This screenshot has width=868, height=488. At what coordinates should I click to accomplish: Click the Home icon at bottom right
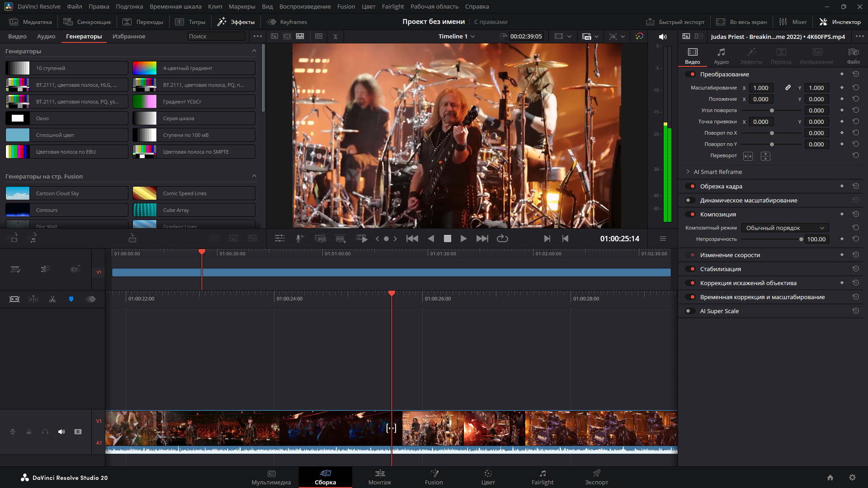click(830, 478)
